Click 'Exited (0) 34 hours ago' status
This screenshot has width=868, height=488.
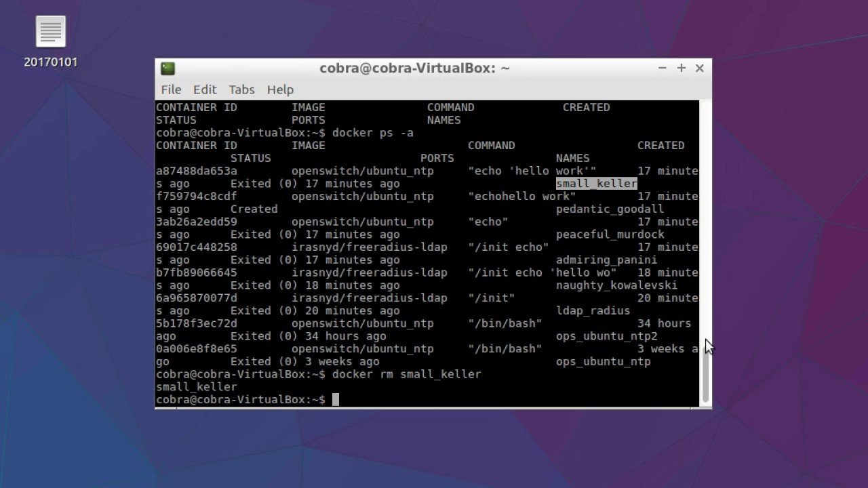[309, 336]
